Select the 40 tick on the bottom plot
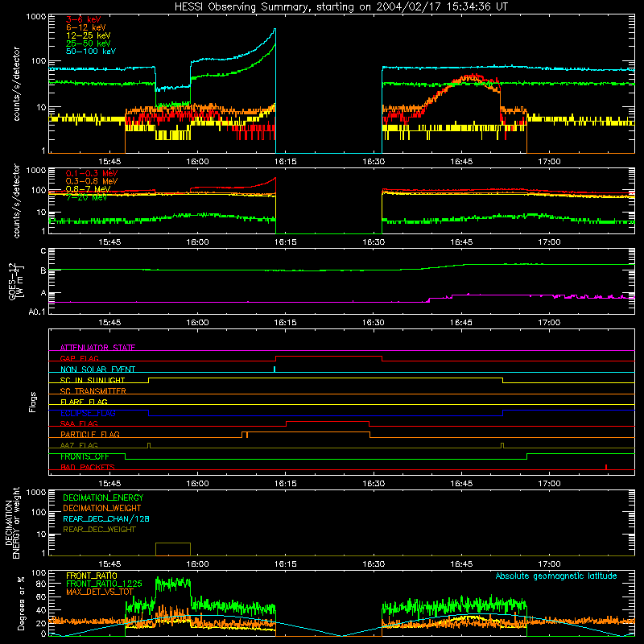Screen dimensions: 644x644 [42, 610]
